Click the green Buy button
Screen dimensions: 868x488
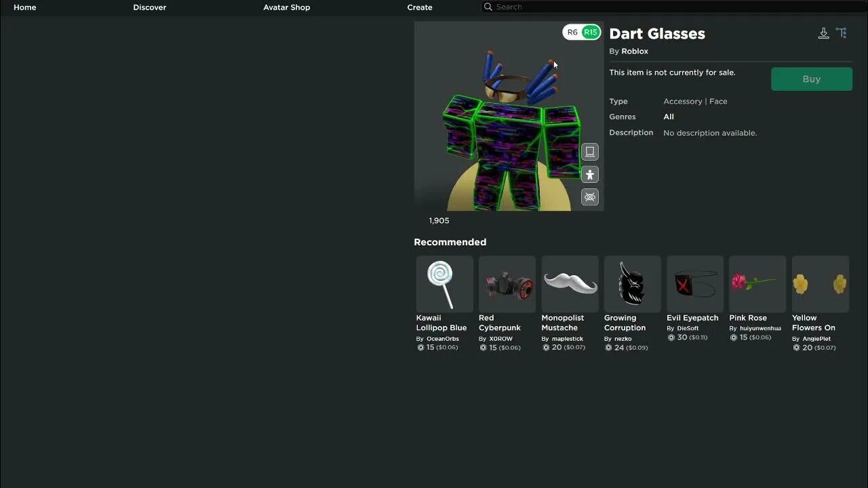click(812, 79)
